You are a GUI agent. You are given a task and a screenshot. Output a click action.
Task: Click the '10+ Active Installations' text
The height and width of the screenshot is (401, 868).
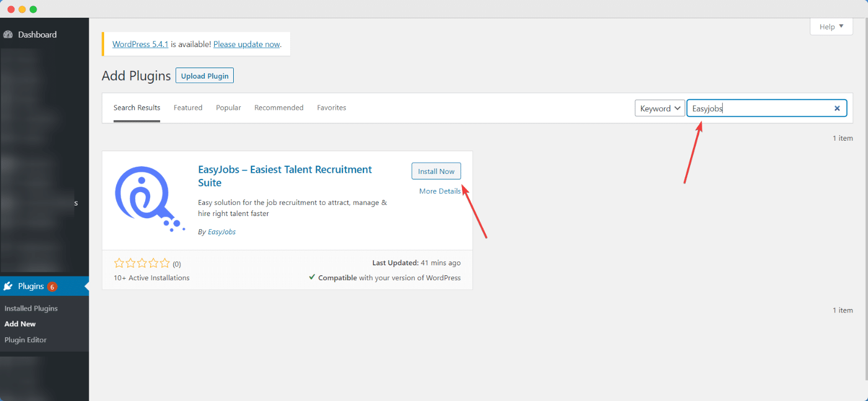click(151, 277)
